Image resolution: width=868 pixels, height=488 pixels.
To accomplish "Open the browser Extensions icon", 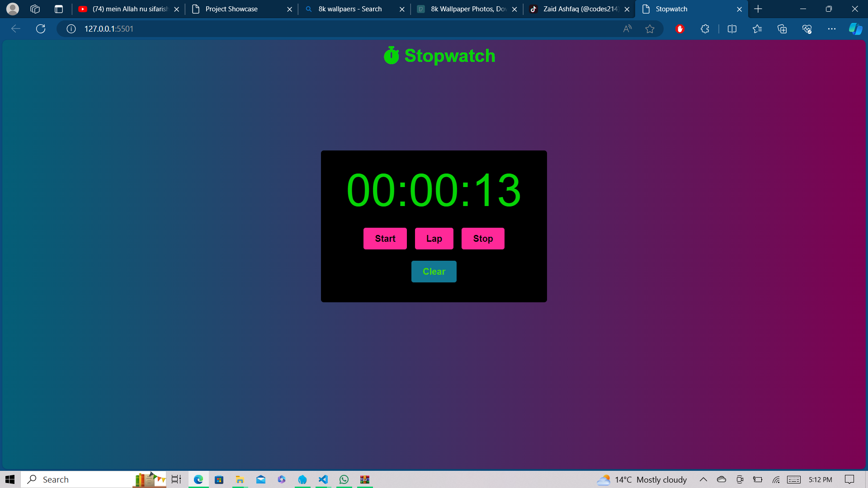I will (705, 29).
